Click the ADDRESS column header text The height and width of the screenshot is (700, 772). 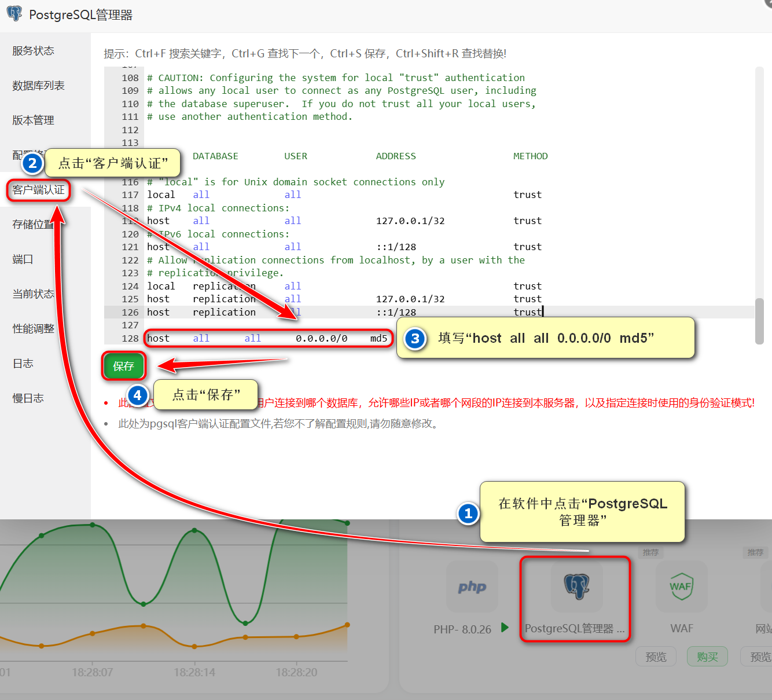pyautogui.click(x=396, y=156)
